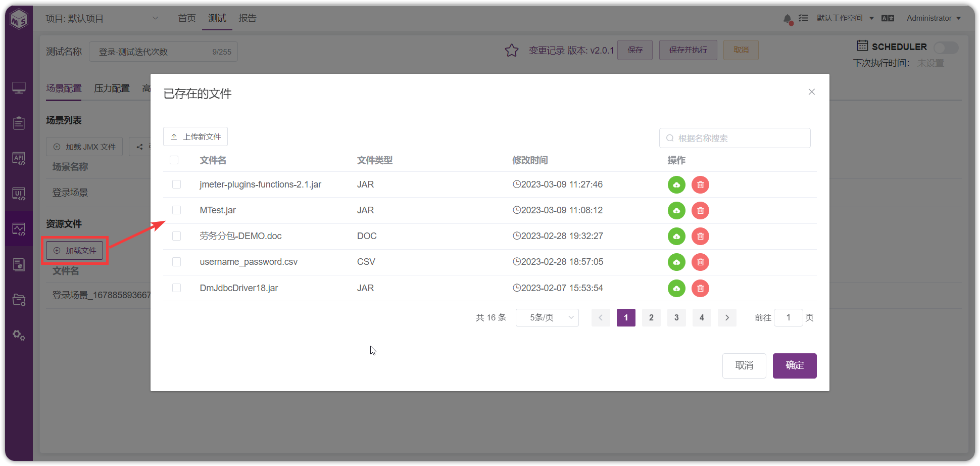
Task: Check the jmeter-plugins-functions-2.1.jar row checkbox
Action: coord(176,184)
